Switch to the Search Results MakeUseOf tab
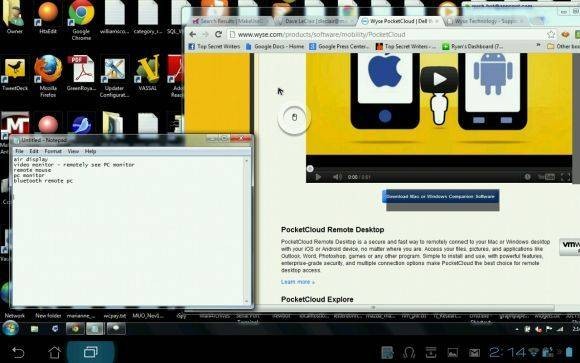 (231, 21)
